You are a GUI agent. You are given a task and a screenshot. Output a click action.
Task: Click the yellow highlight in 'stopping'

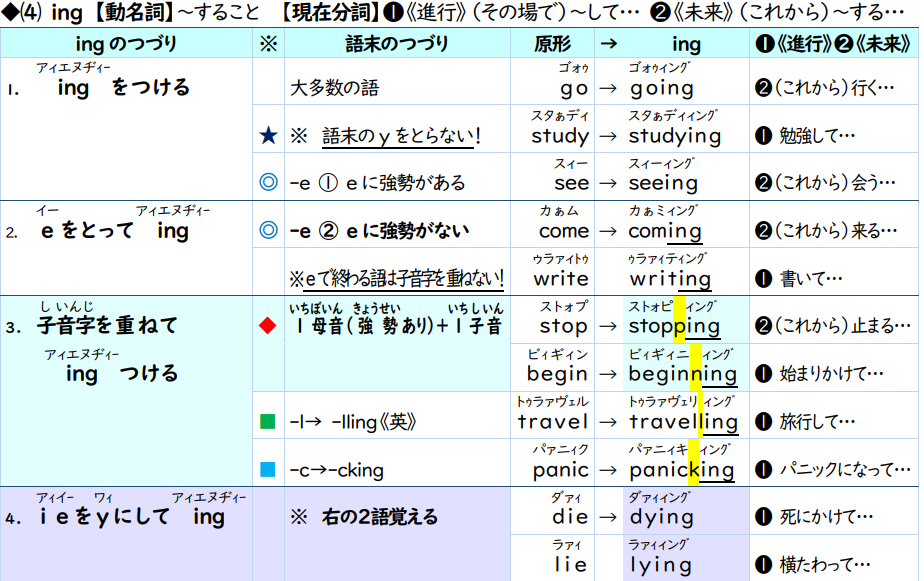click(681, 318)
